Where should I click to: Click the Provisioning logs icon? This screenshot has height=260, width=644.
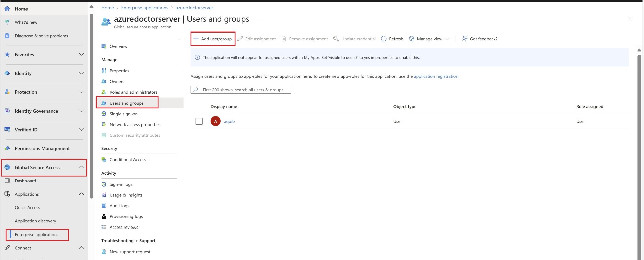tap(104, 216)
